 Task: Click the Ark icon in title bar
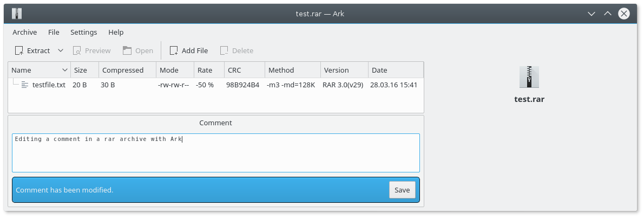[16, 14]
